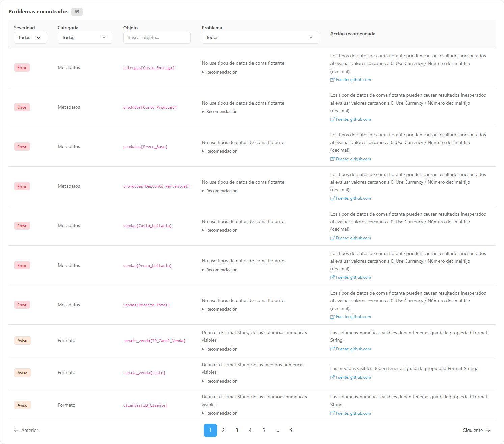
Task: Open Fuente: github.com link for canais_venda[ID_Canal_Venda]
Action: point(351,349)
